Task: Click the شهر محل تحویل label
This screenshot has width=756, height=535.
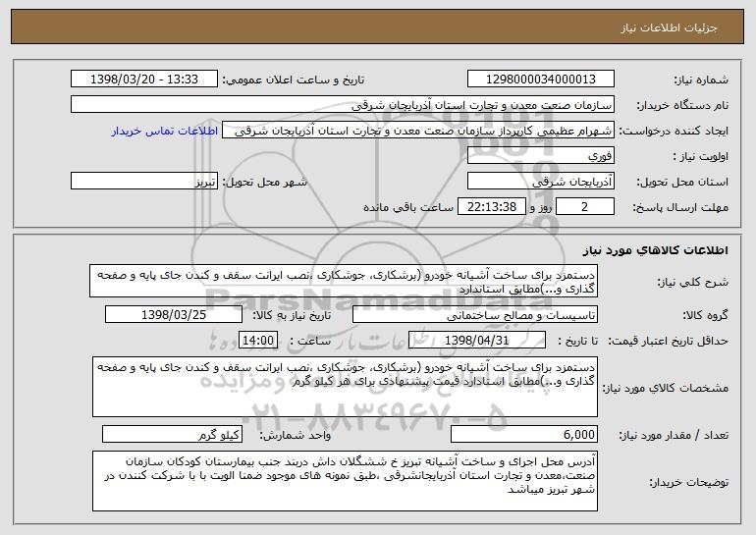Action: coord(265,182)
